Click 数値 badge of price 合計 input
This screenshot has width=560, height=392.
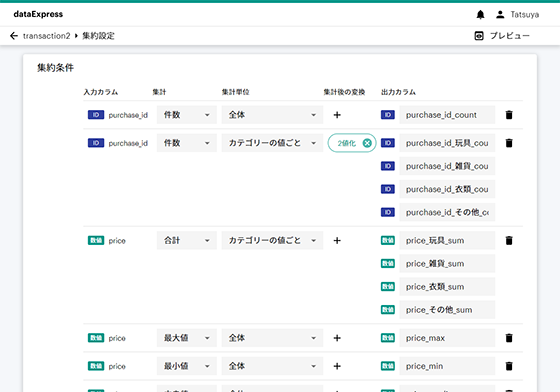(96, 240)
